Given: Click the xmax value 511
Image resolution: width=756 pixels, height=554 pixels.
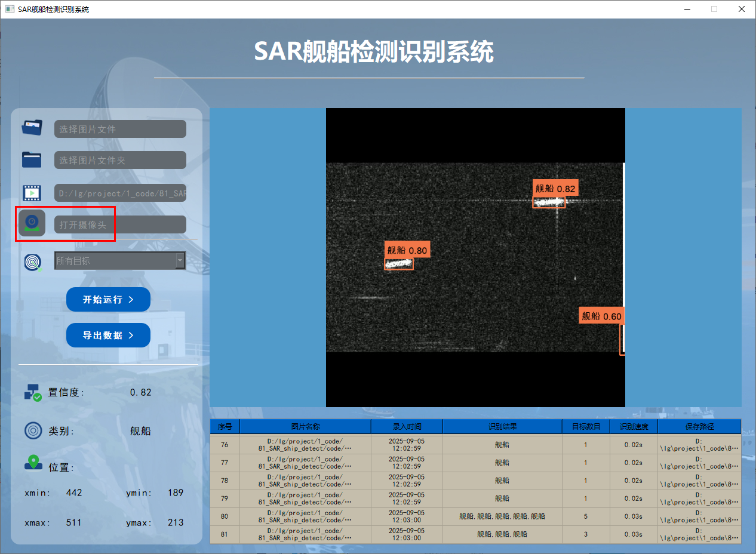Looking at the screenshot, I should (74, 522).
